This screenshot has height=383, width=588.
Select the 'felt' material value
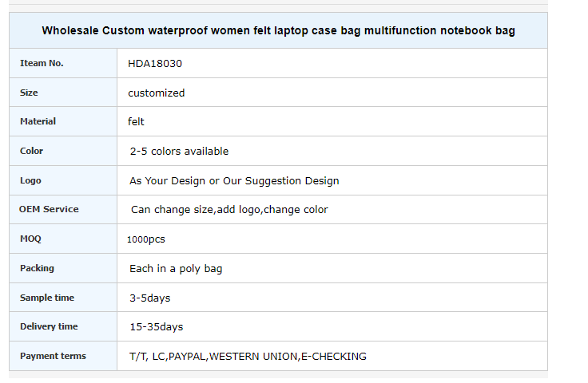[136, 121]
